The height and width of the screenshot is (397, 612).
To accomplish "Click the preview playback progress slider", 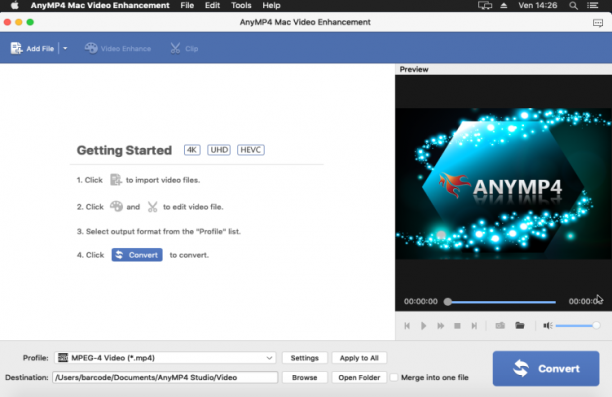I will tap(501, 302).
